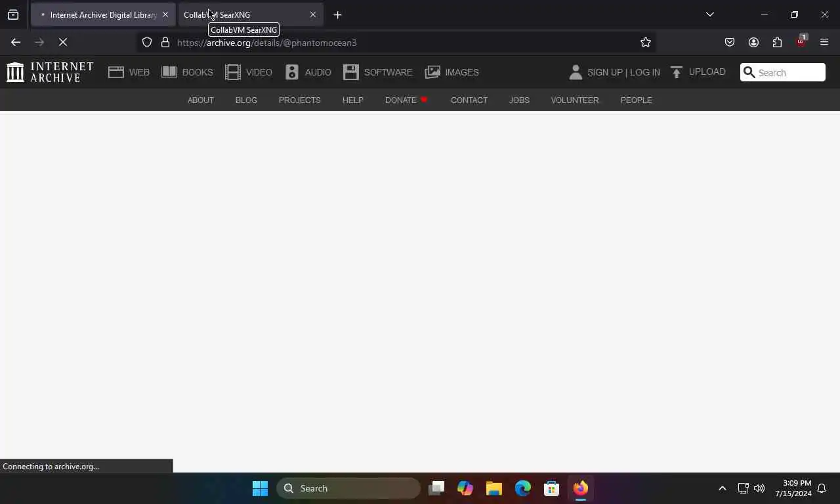Focus the Windows taskbar search box

tap(348, 488)
